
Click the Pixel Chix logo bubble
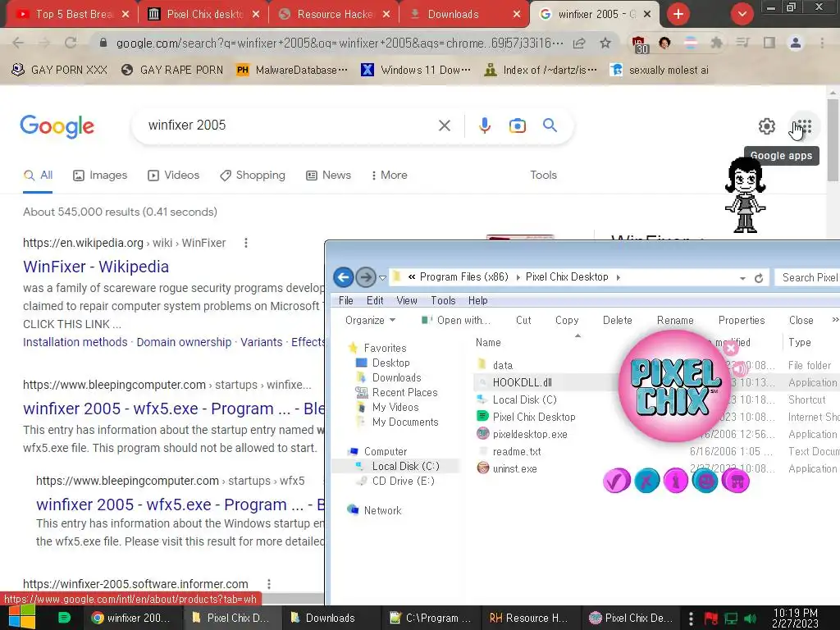tap(674, 386)
